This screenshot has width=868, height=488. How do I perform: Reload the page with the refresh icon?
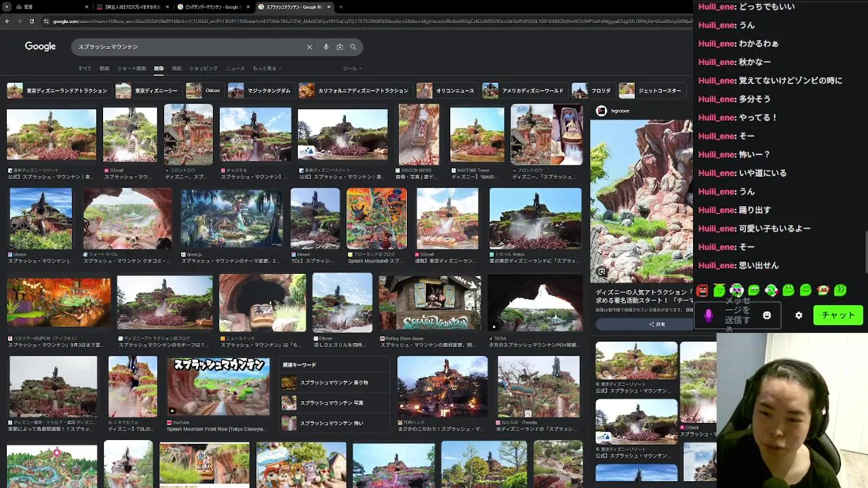pyautogui.click(x=33, y=21)
